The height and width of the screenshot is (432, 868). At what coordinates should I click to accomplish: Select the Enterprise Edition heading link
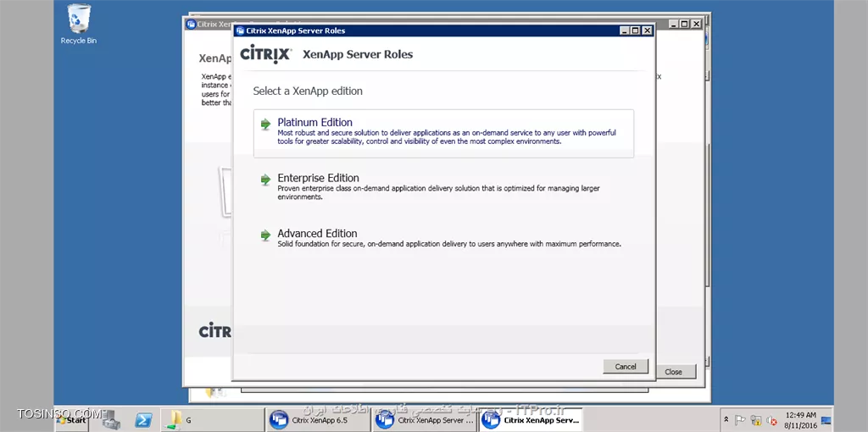(x=319, y=178)
